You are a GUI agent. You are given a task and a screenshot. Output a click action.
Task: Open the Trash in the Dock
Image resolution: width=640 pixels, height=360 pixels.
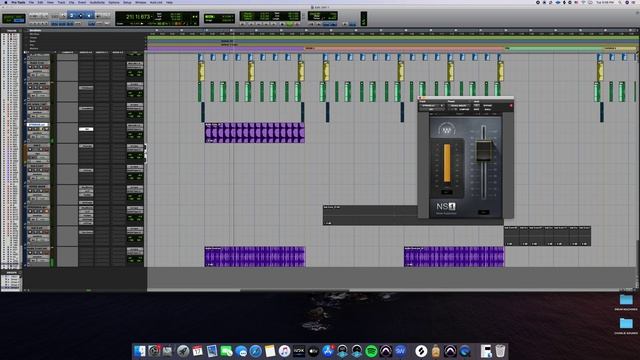pyautogui.click(x=500, y=351)
